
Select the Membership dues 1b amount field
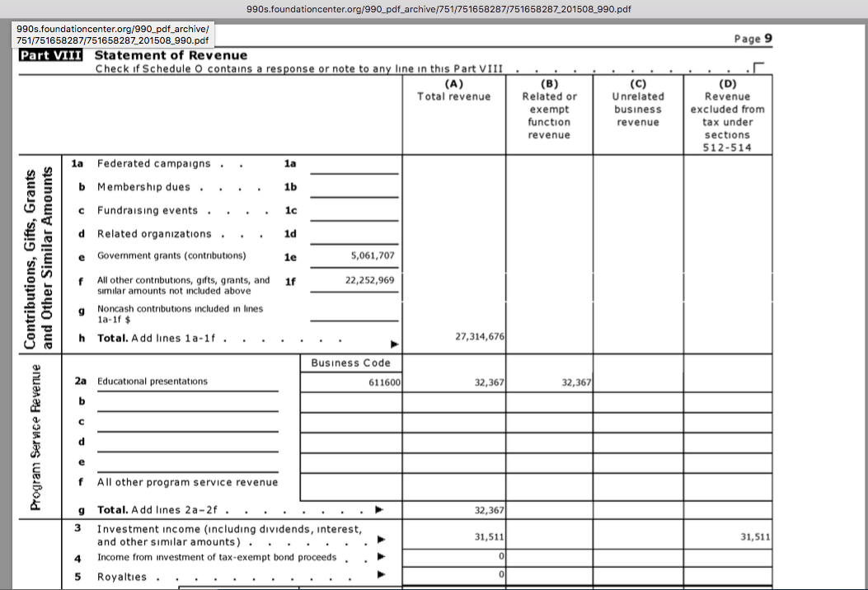[354, 188]
